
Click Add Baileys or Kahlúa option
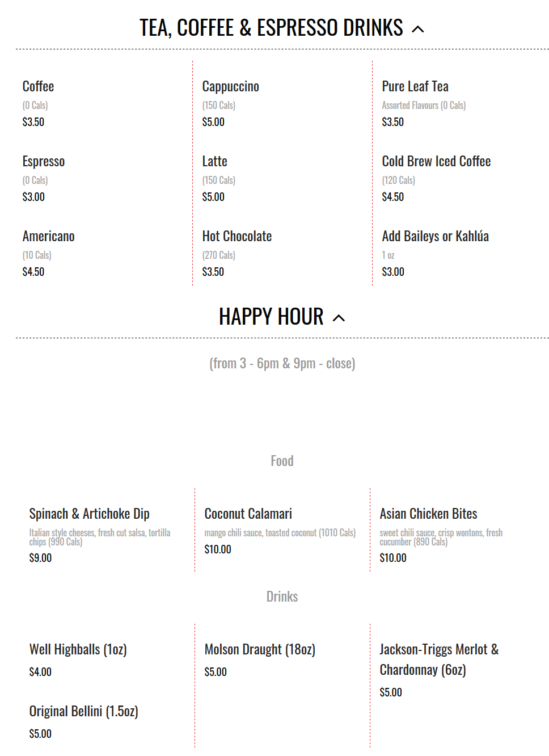pyautogui.click(x=436, y=236)
